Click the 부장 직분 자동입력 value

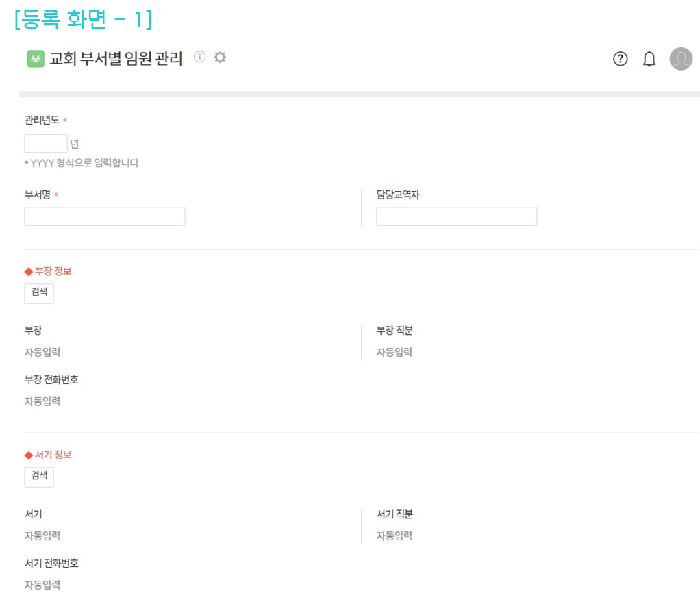395,353
